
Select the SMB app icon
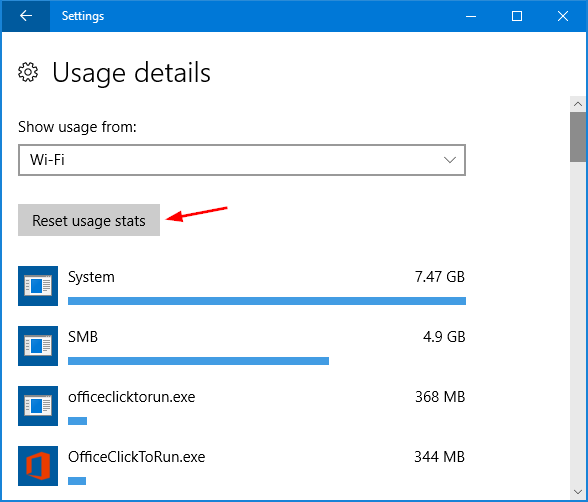click(38, 346)
